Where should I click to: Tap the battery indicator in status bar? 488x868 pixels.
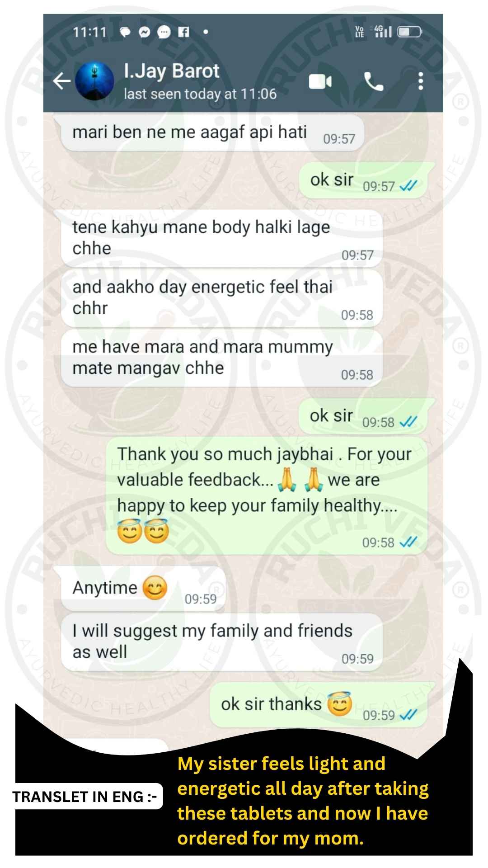[409, 32]
